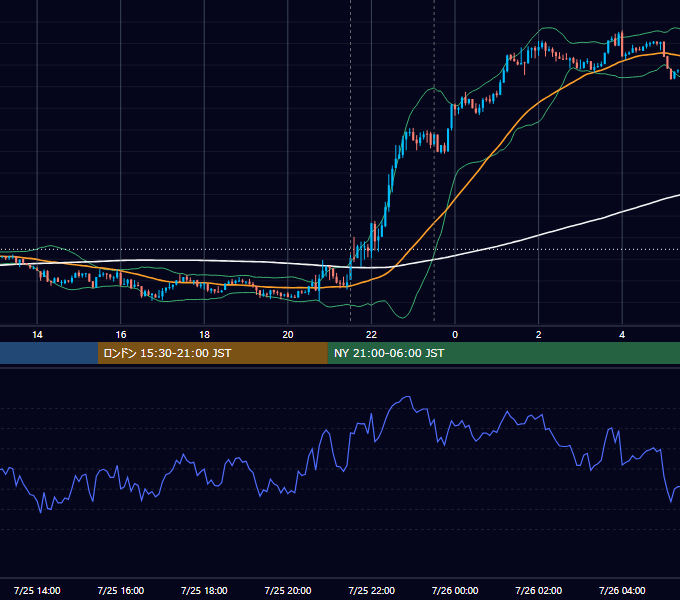This screenshot has height=600, width=680.
Task: Click the 18 hour label on price chart axis
Action: [x=204, y=335]
